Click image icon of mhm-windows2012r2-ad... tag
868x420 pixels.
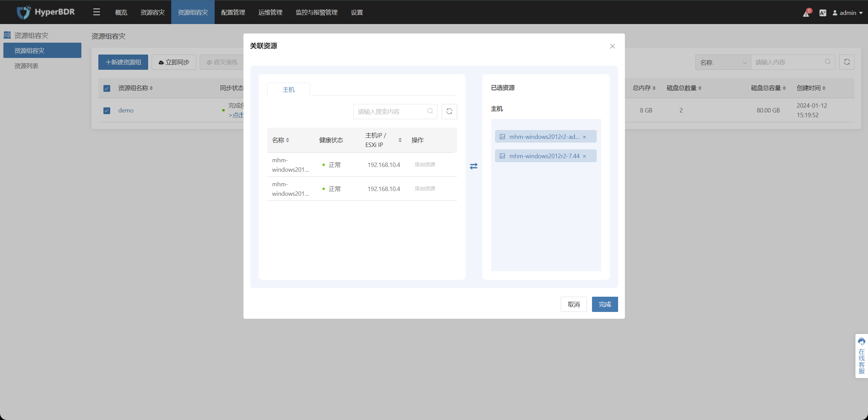pos(502,137)
